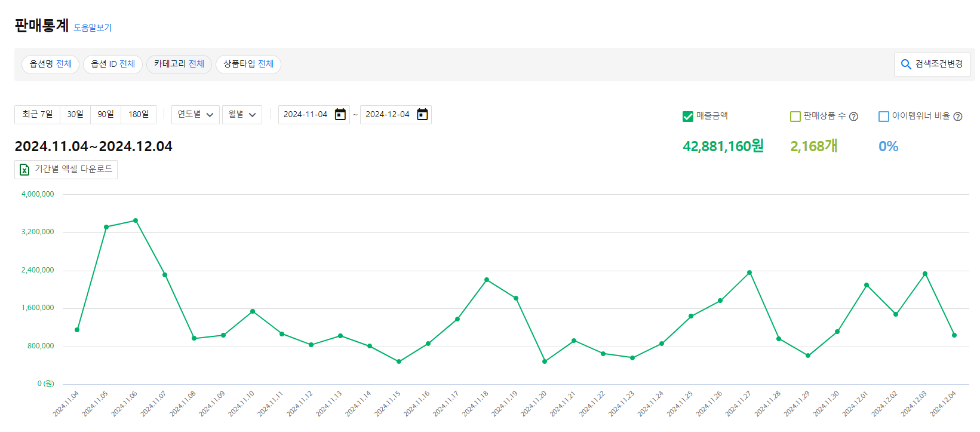Open the 옵션명 전체 filter chip
Screen dimensions: 980x432
(x=50, y=64)
